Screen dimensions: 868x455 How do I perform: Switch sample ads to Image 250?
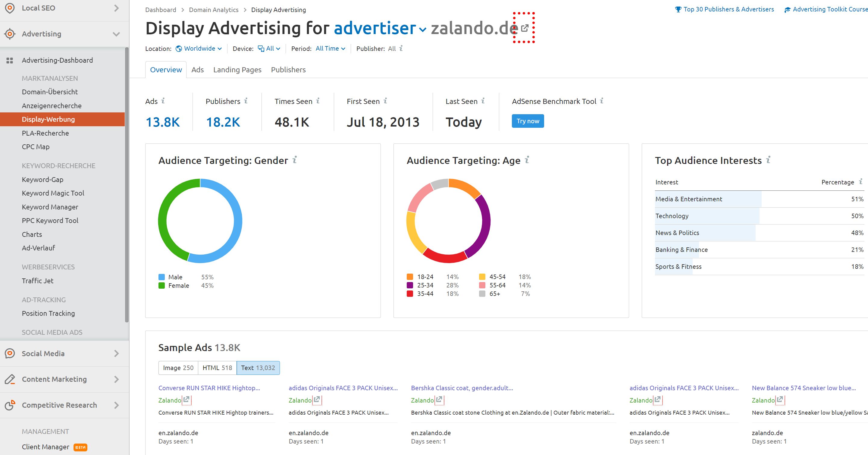pyautogui.click(x=178, y=368)
